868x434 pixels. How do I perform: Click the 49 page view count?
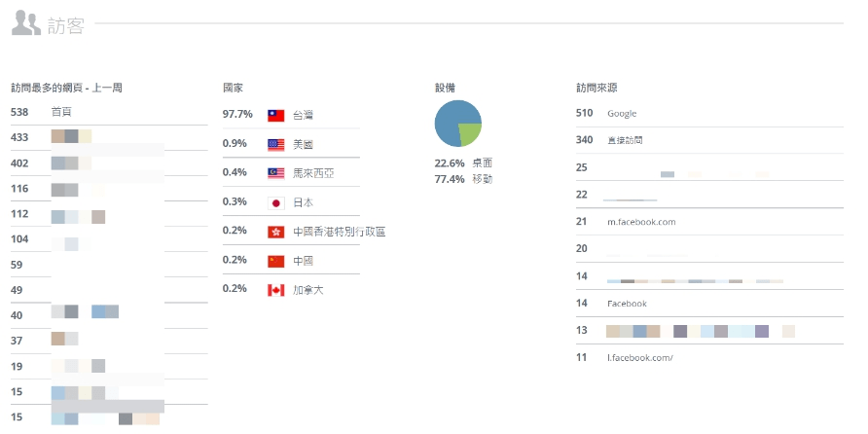click(x=17, y=290)
